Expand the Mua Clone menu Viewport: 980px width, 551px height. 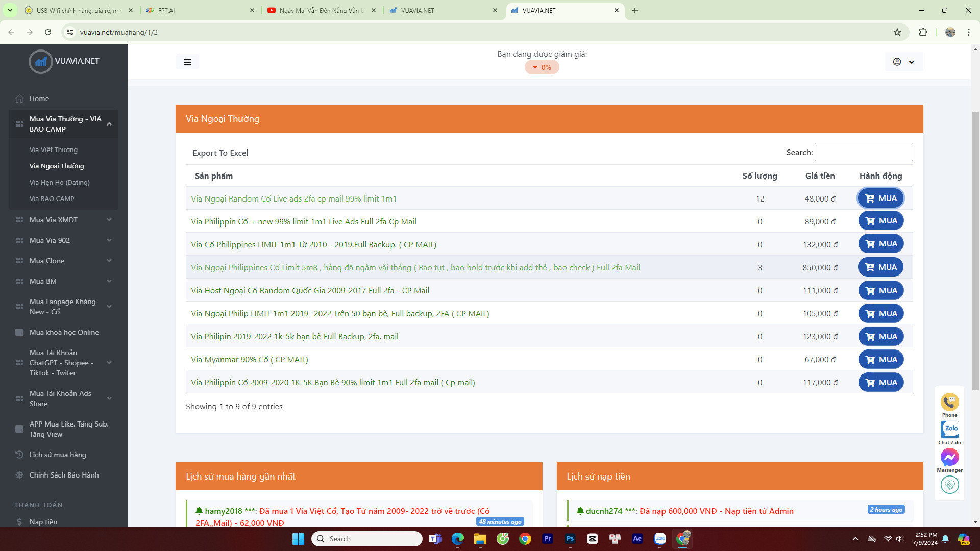point(64,261)
